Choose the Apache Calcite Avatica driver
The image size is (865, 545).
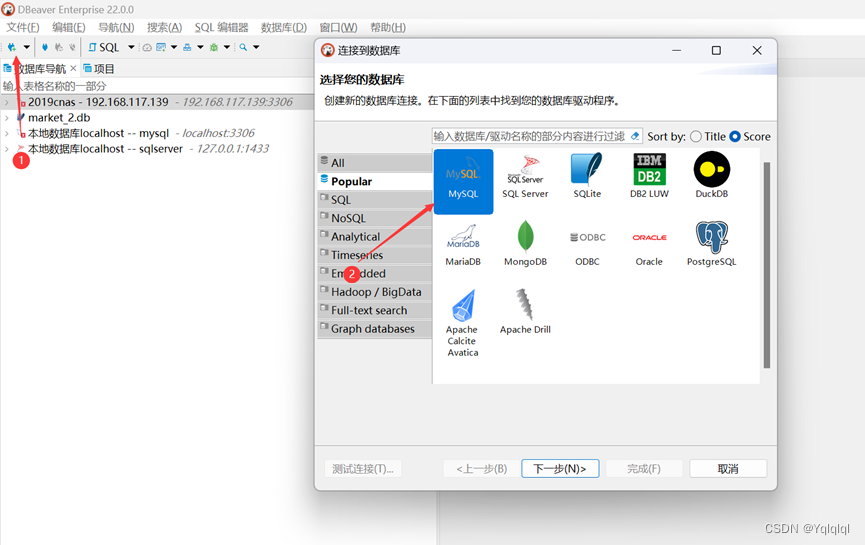(x=463, y=324)
